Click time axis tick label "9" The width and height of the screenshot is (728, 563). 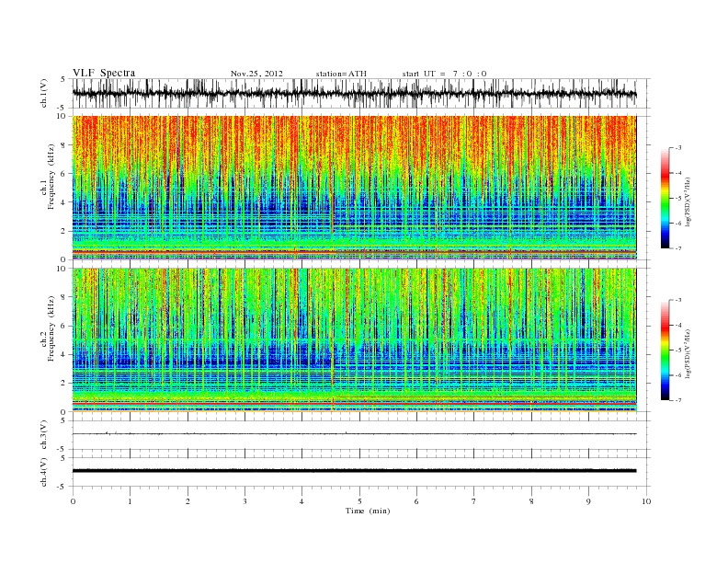588,501
